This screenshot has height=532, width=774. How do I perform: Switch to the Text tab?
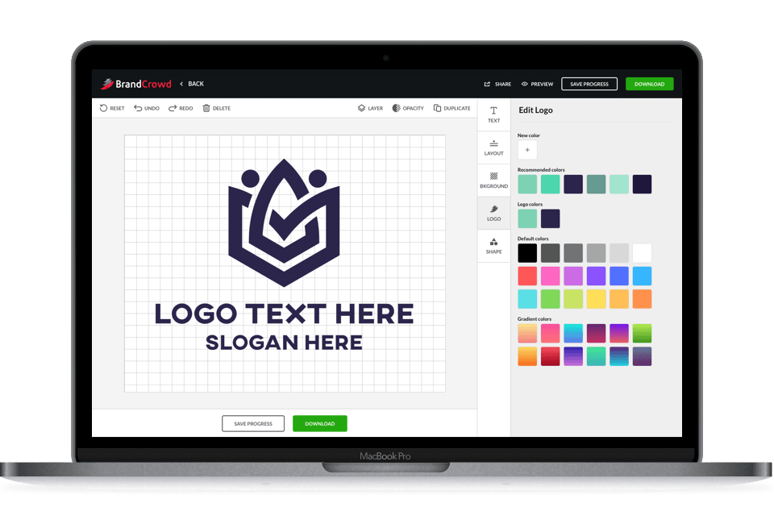coord(493,114)
